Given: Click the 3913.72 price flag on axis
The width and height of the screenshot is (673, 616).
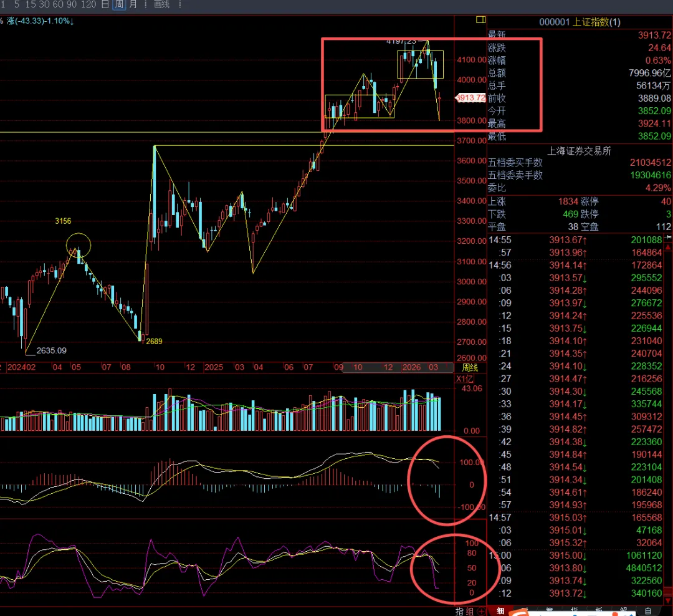Looking at the screenshot, I should [470, 98].
